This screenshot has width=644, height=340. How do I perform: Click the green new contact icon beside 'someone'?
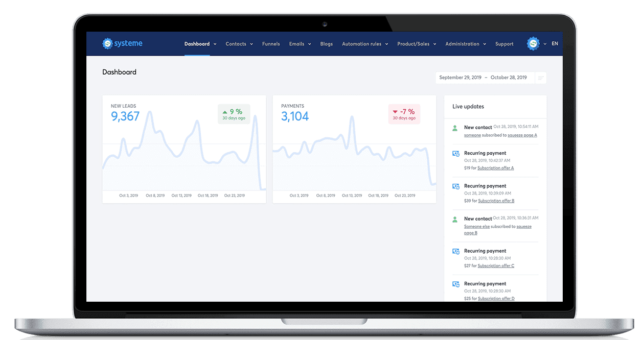(x=455, y=128)
